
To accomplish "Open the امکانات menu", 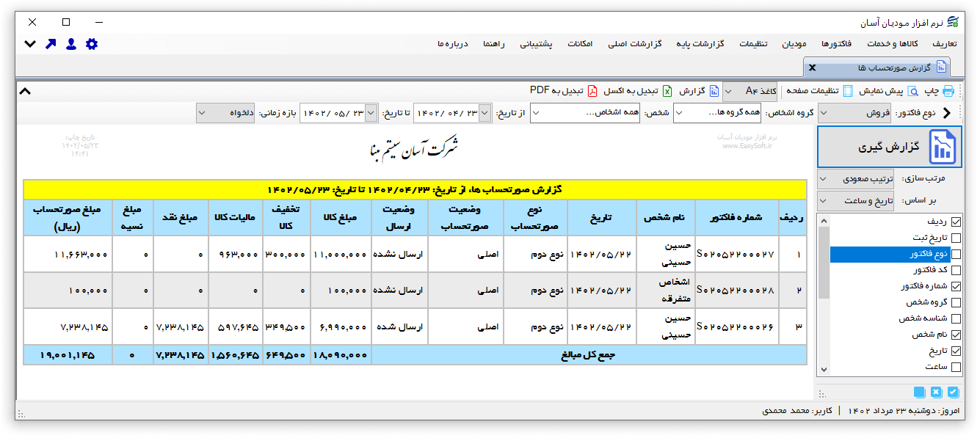I will point(580,44).
